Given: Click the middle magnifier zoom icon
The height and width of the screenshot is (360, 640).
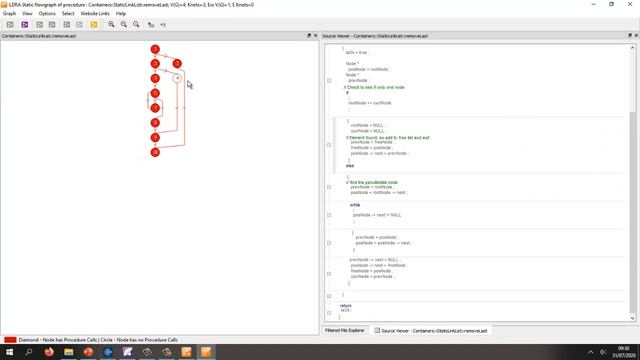Looking at the screenshot, I should (x=124, y=24).
